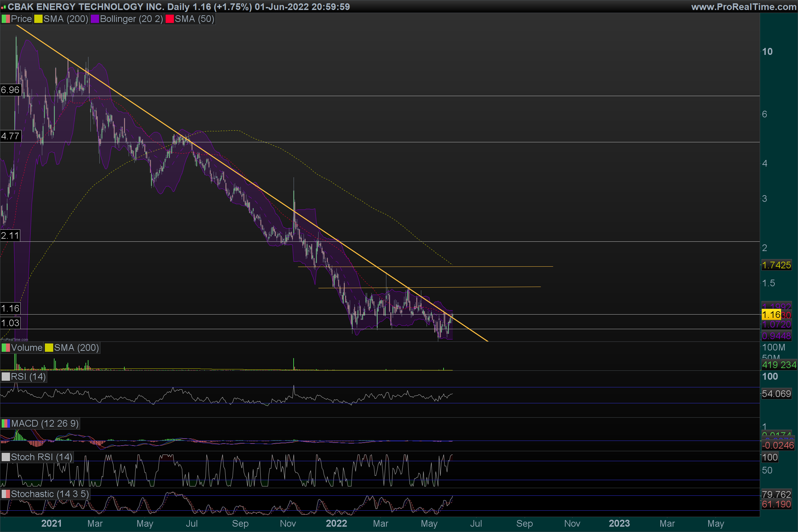Click the Stochastic (14 3 5) indicator icon
This screenshot has height=532, width=798.
point(6,494)
